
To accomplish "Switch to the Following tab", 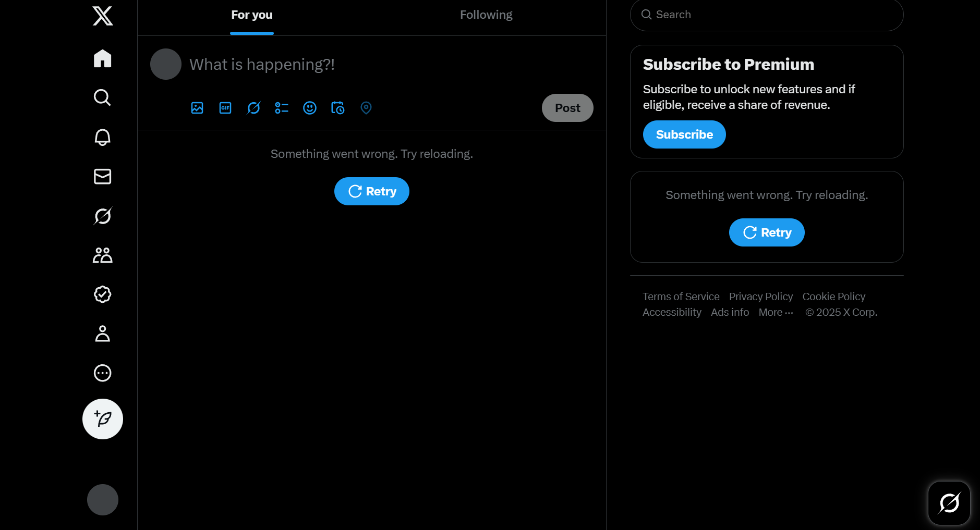I will coord(486,15).
